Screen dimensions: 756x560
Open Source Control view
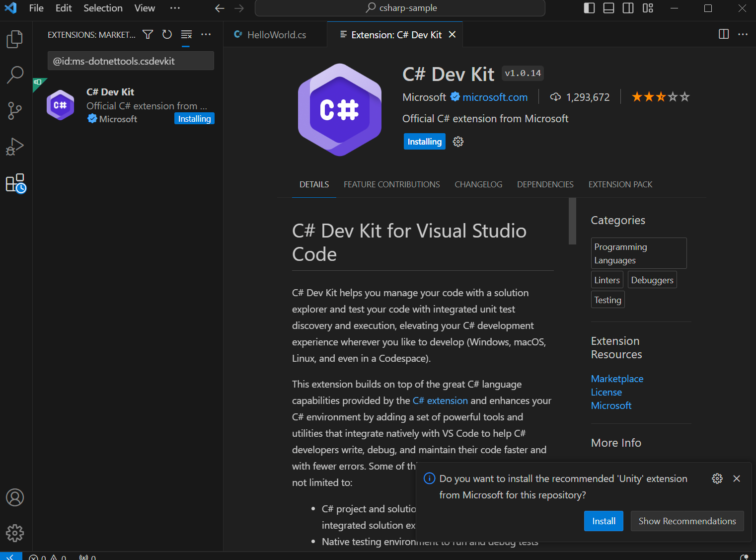15,111
